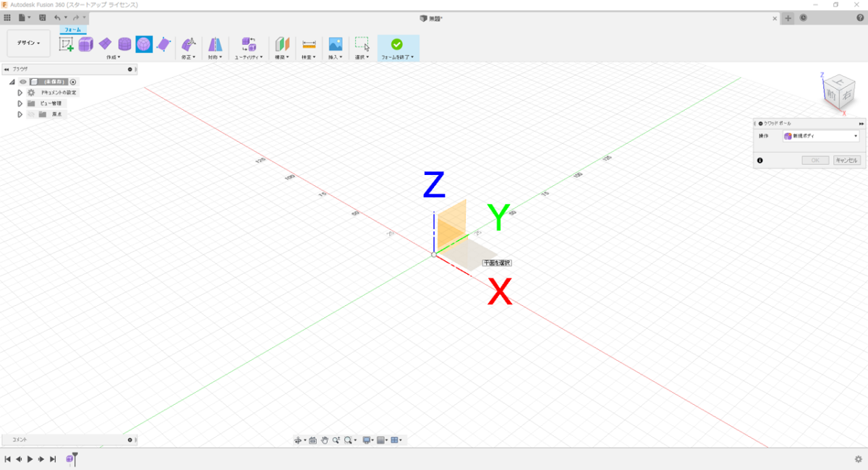Select the form Box tool
Image resolution: width=868 pixels, height=470 pixels.
(86, 44)
